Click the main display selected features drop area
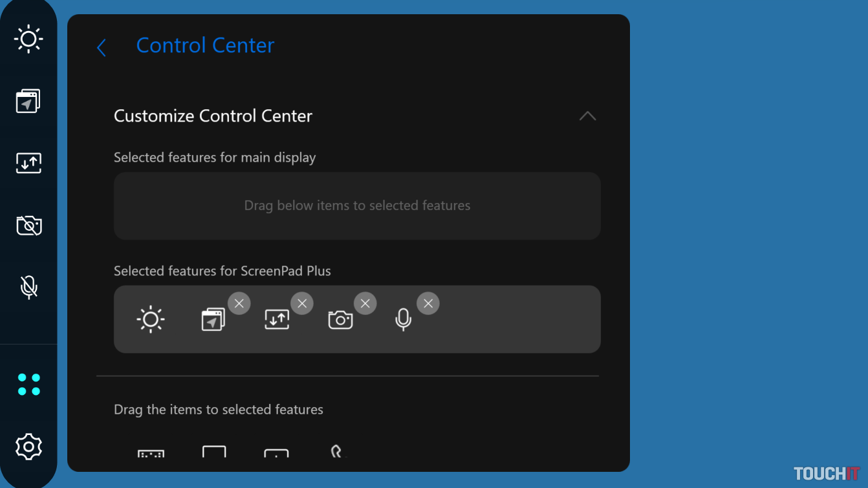868x488 pixels. point(357,206)
